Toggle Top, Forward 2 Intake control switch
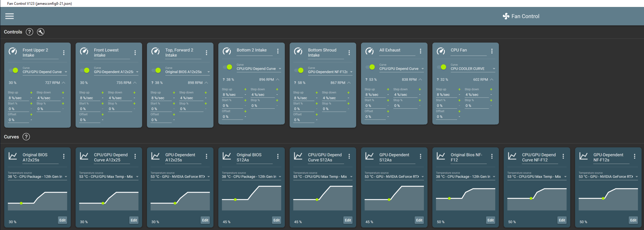 pyautogui.click(x=156, y=70)
